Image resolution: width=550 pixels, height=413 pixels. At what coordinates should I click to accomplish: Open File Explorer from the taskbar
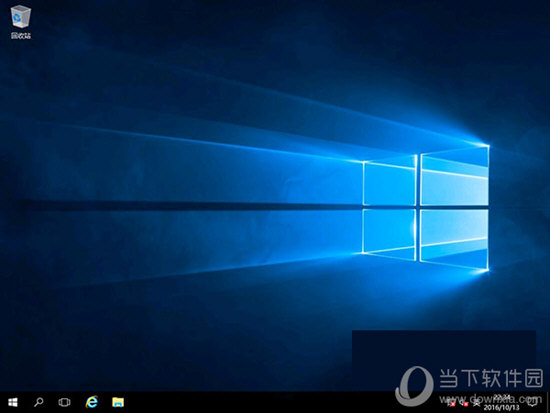pyautogui.click(x=118, y=402)
